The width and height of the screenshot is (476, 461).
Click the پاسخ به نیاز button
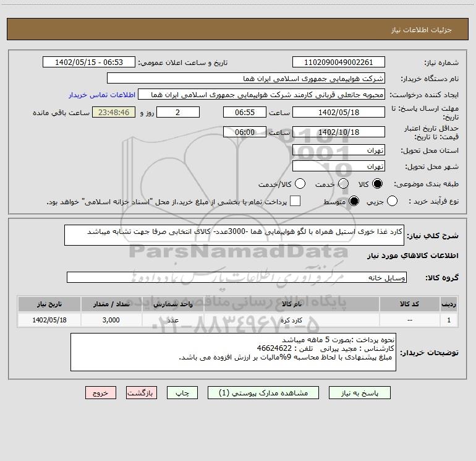click(359, 393)
